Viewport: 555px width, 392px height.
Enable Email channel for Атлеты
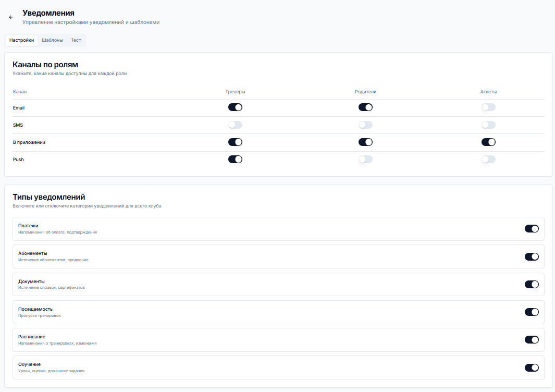488,107
